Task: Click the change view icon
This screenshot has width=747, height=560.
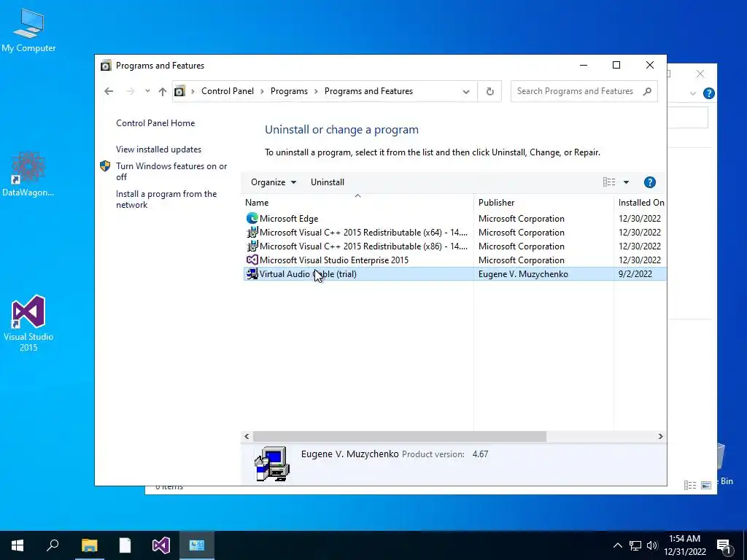Action: [x=609, y=182]
